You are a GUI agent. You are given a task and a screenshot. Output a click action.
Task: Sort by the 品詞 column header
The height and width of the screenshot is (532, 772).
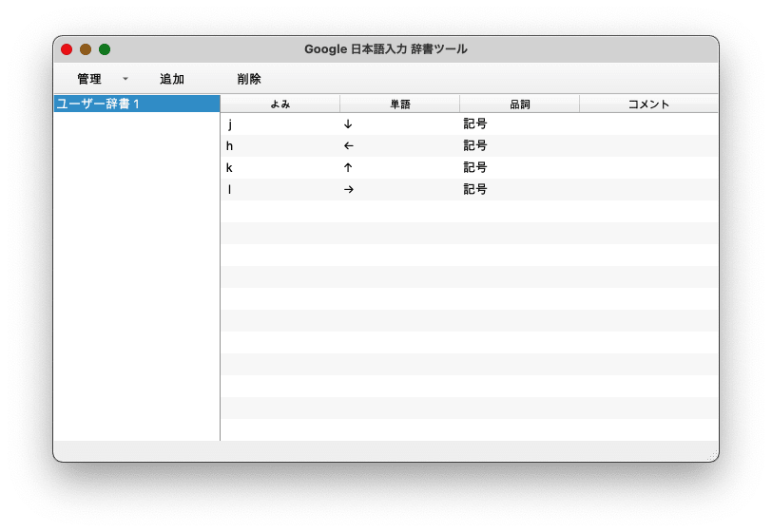(519, 104)
